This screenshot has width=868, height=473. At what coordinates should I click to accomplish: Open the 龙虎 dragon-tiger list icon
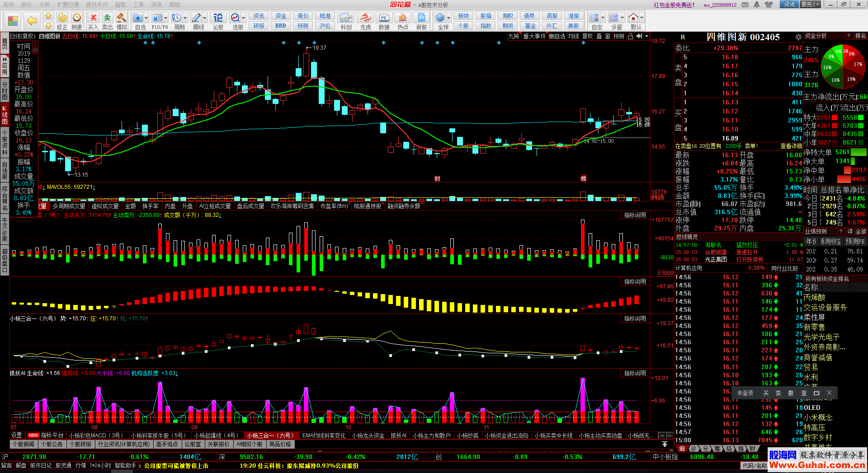tap(365, 21)
